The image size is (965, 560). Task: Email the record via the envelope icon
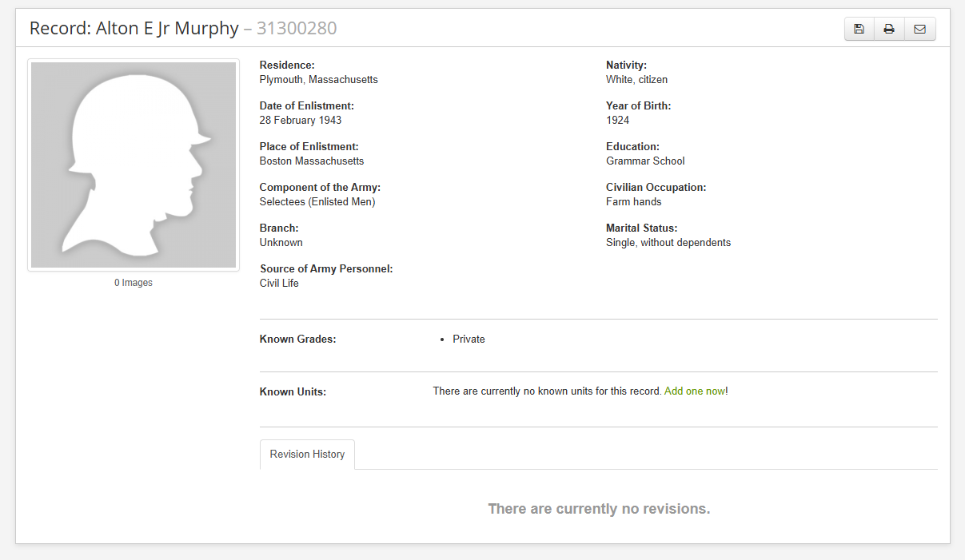(x=919, y=30)
